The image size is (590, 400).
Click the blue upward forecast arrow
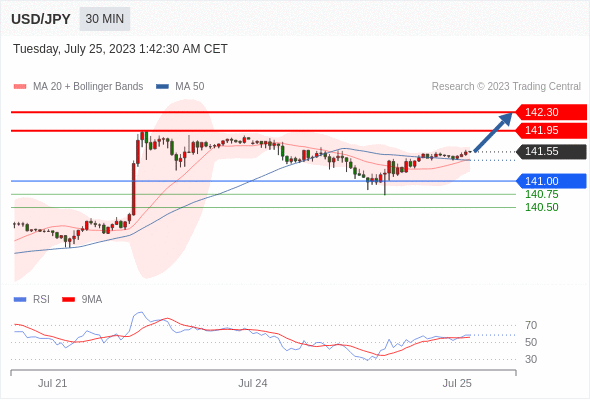coord(493,132)
